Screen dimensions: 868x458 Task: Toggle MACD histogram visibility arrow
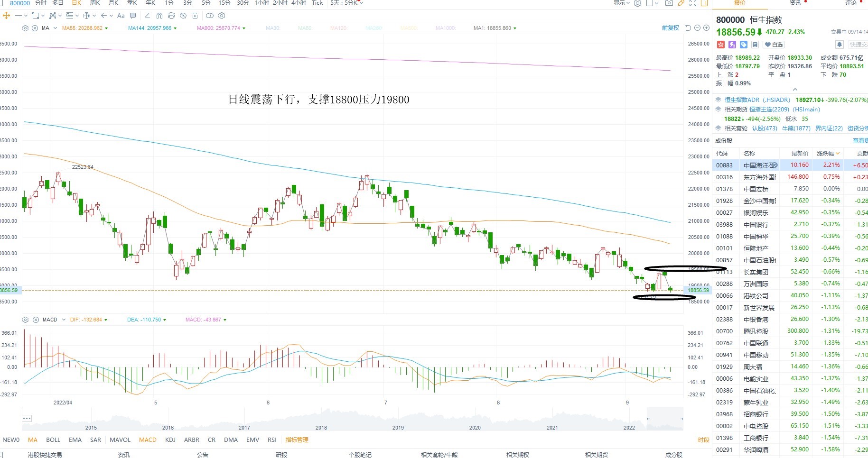point(225,320)
